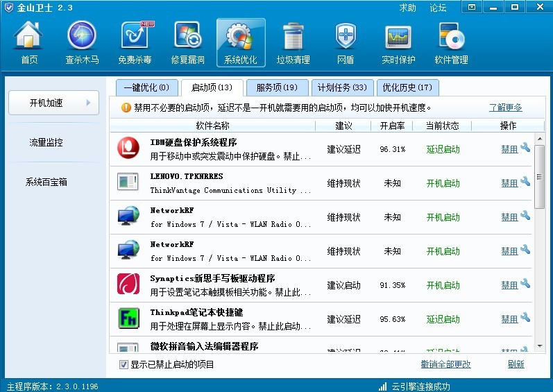Select 系统优化 system optimization icon
Screen dimensions: 553x392
[241, 42]
